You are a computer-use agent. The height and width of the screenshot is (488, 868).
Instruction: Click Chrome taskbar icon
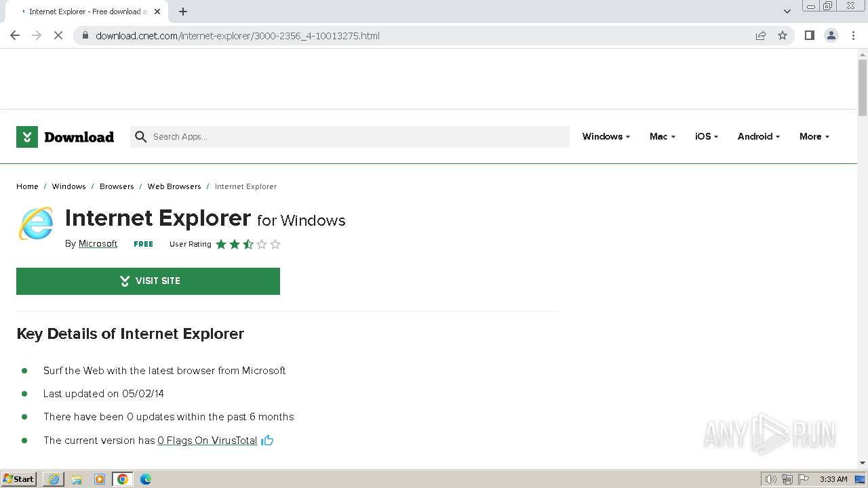tap(123, 479)
